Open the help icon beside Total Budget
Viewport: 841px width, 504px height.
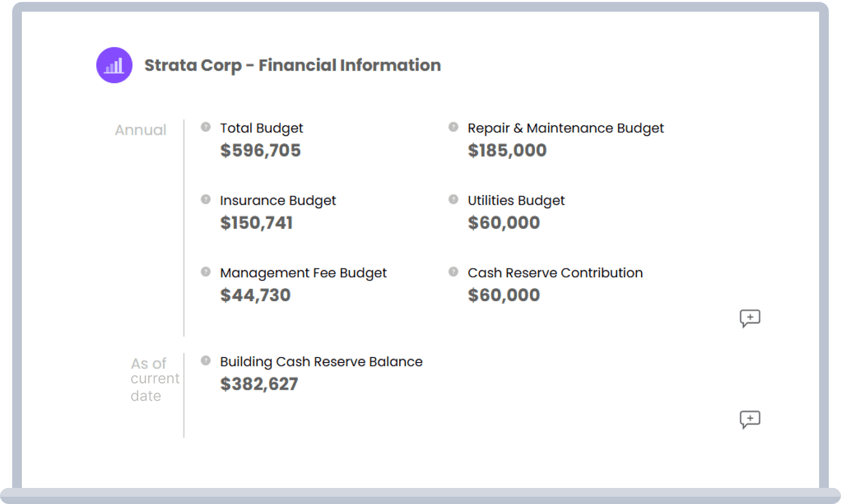pos(205,126)
